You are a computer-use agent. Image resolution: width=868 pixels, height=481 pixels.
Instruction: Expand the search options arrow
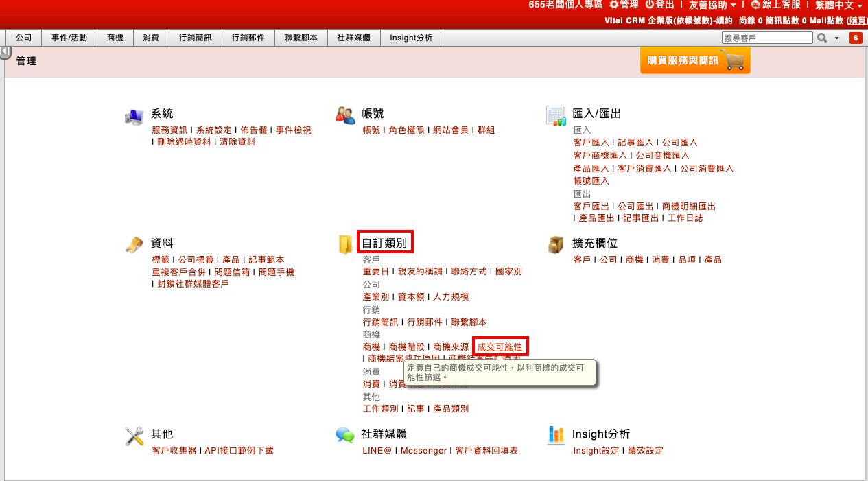pos(837,38)
